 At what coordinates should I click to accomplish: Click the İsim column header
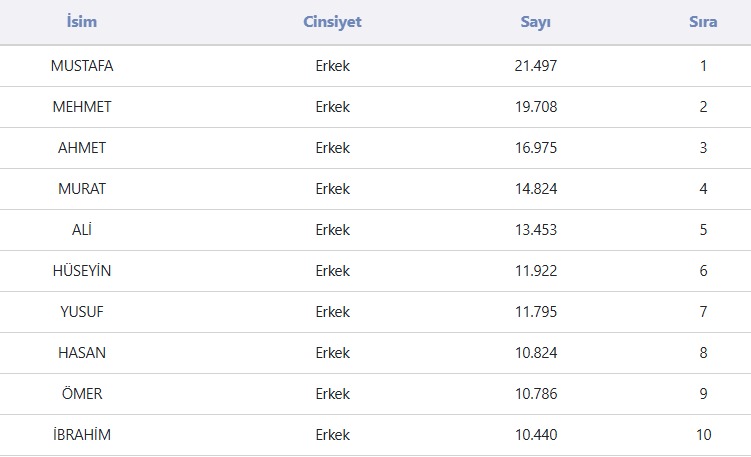82,22
